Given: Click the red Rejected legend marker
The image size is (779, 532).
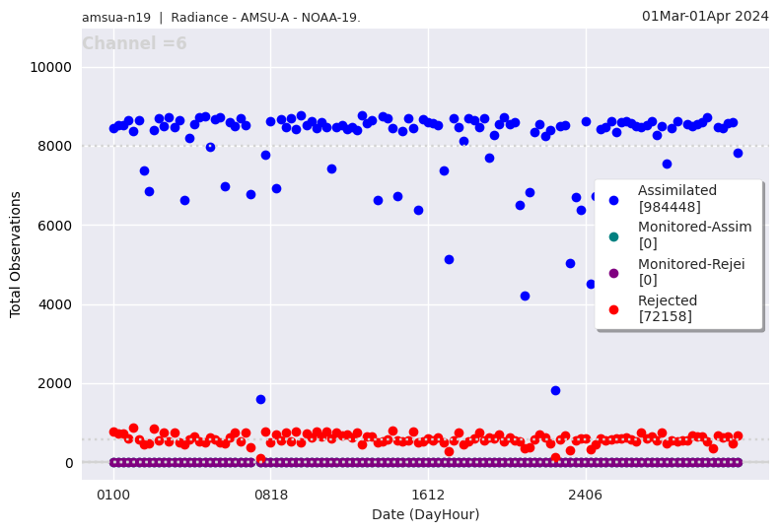Looking at the screenshot, I should pos(613,308).
